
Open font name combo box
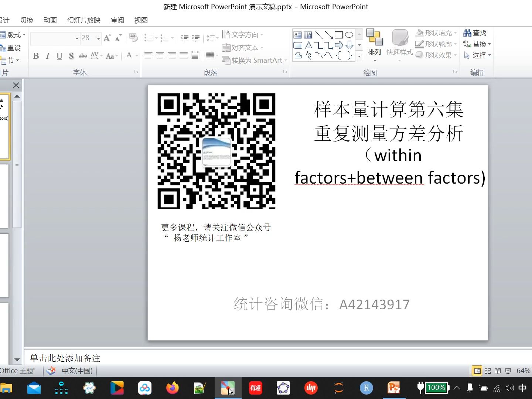pos(55,38)
